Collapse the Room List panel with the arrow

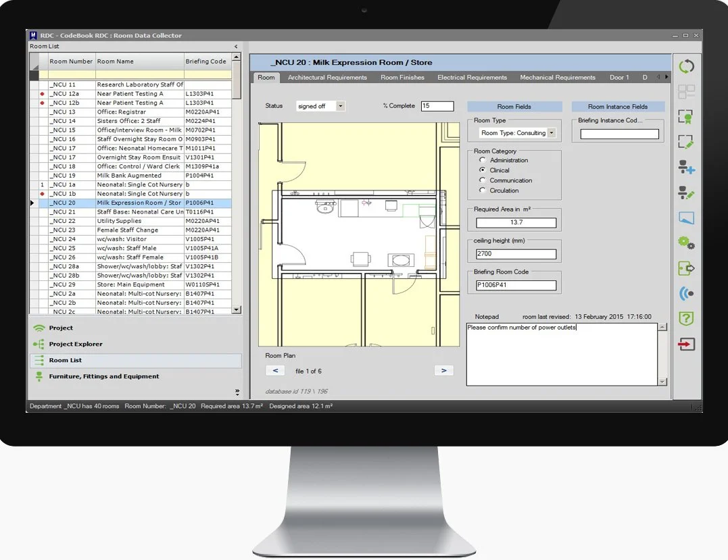pos(236,47)
